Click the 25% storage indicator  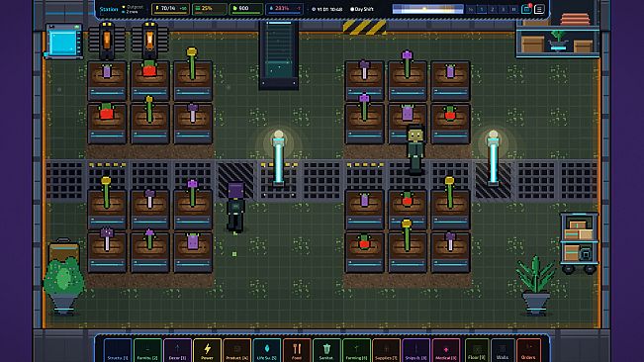(210, 9)
